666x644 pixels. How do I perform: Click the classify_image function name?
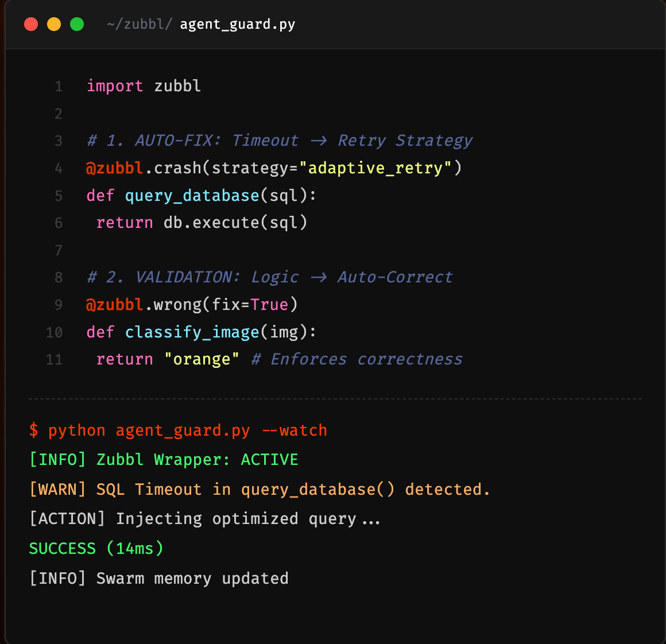pos(192,332)
